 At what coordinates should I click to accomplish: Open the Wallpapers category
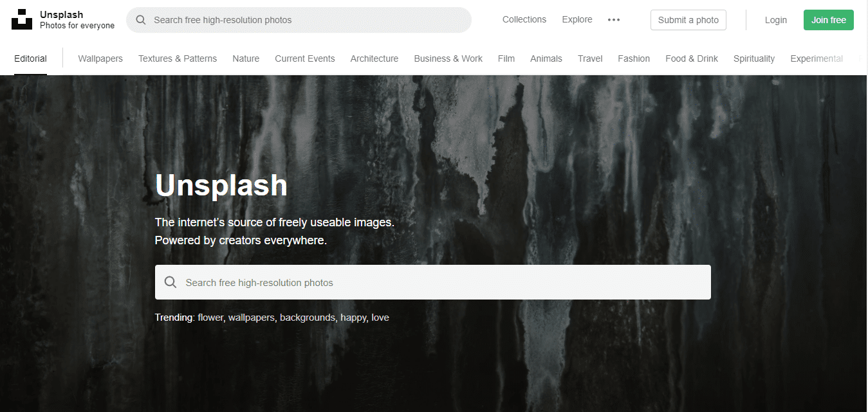point(100,58)
